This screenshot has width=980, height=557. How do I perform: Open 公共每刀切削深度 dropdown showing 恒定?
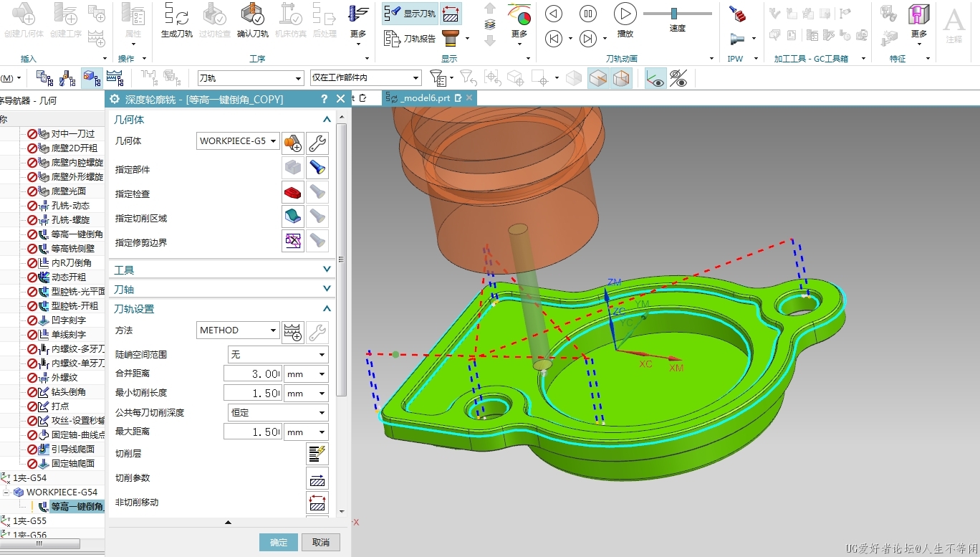click(278, 413)
